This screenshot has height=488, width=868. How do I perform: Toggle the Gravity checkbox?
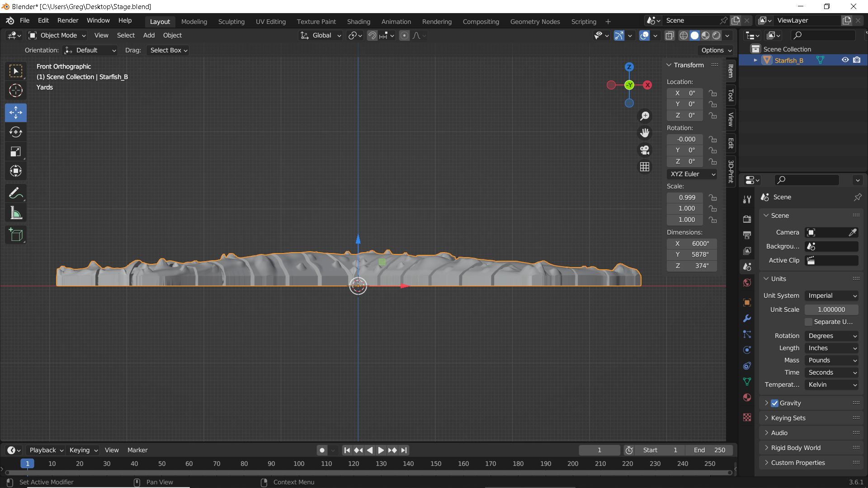[x=774, y=403]
